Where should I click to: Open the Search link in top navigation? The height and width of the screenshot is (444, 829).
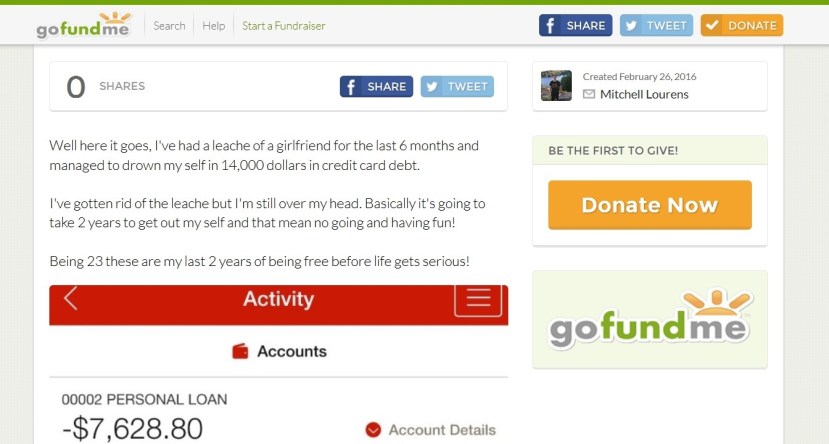[169, 25]
